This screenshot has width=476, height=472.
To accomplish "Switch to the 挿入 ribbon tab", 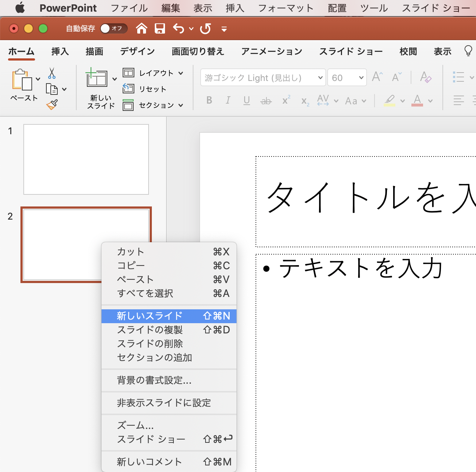I will click(x=60, y=51).
